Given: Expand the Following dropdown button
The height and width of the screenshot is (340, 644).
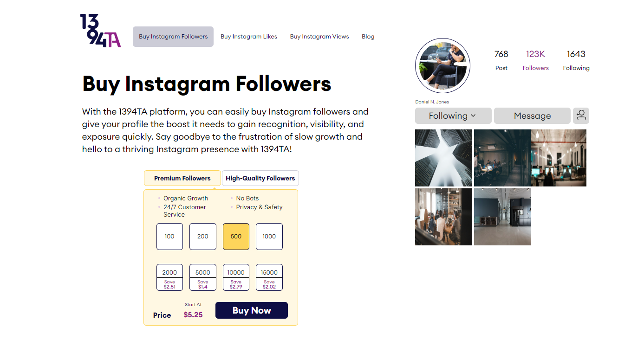Looking at the screenshot, I should click(x=453, y=116).
